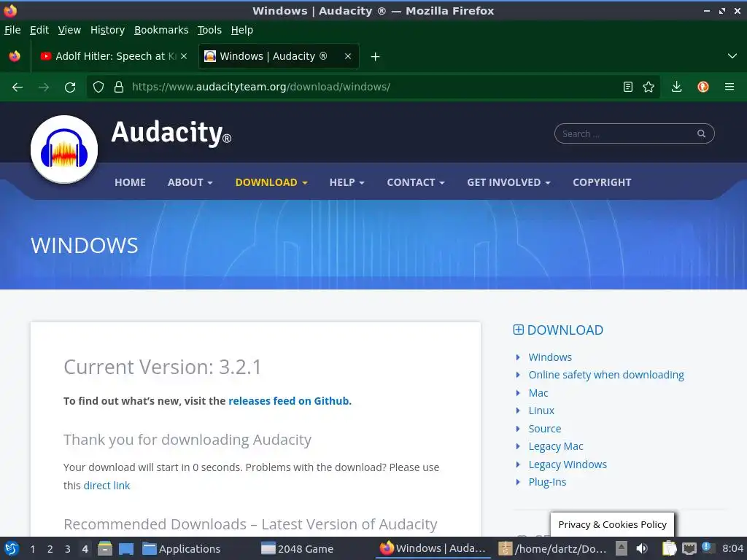Go to HOME in site navigation
Viewport: 747px width, 560px height.
[x=130, y=182]
